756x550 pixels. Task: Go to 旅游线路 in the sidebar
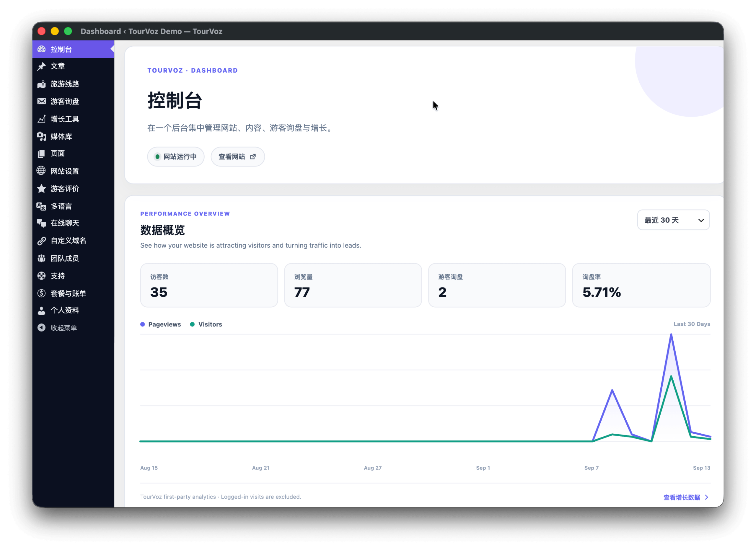coord(73,84)
